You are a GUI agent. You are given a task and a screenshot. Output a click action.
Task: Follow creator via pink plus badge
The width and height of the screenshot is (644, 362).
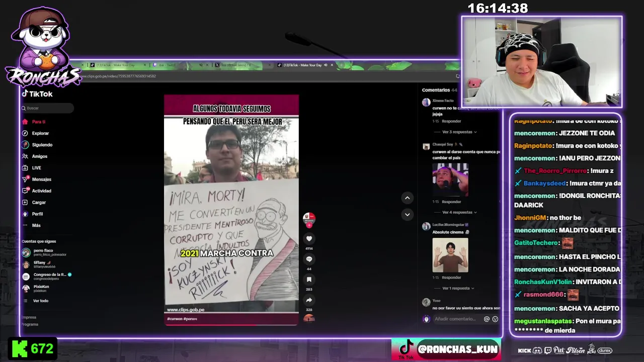(309, 225)
